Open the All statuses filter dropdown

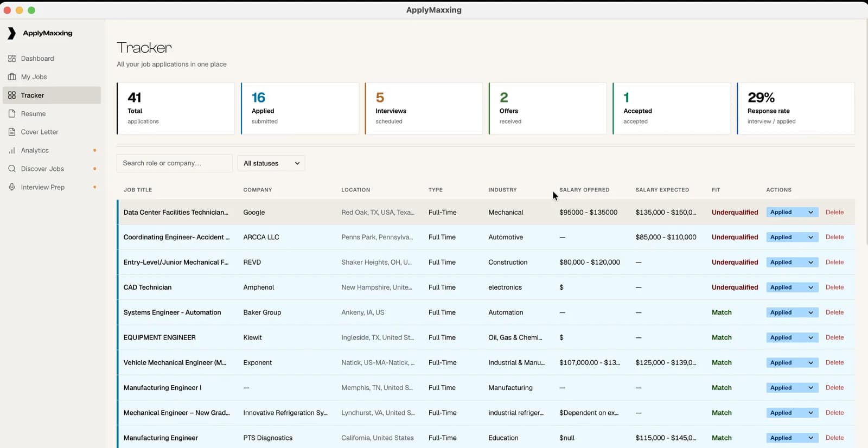coord(271,163)
